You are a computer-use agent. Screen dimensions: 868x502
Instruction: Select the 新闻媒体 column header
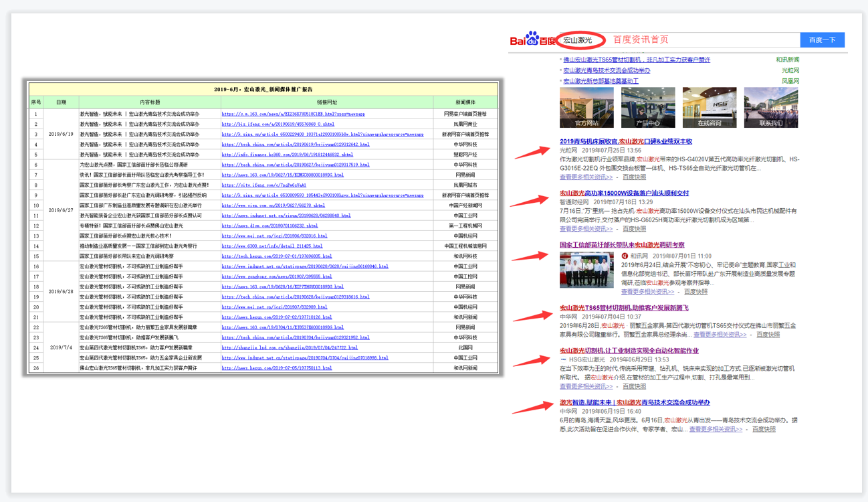pyautogui.click(x=465, y=102)
